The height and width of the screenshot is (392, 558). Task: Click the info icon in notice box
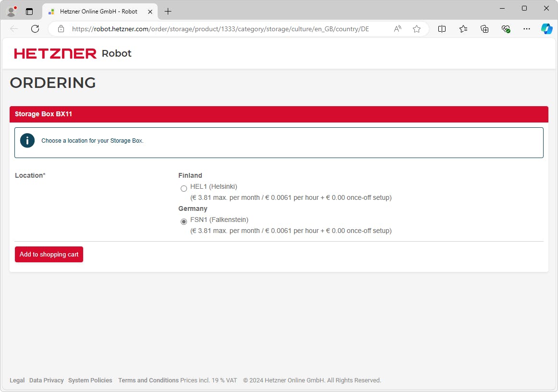(x=27, y=140)
